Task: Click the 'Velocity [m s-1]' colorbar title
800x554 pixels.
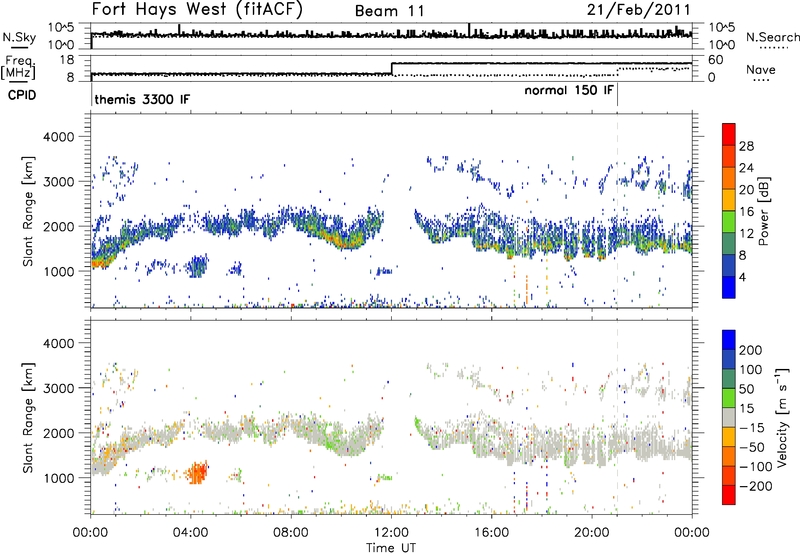Action: (783, 417)
